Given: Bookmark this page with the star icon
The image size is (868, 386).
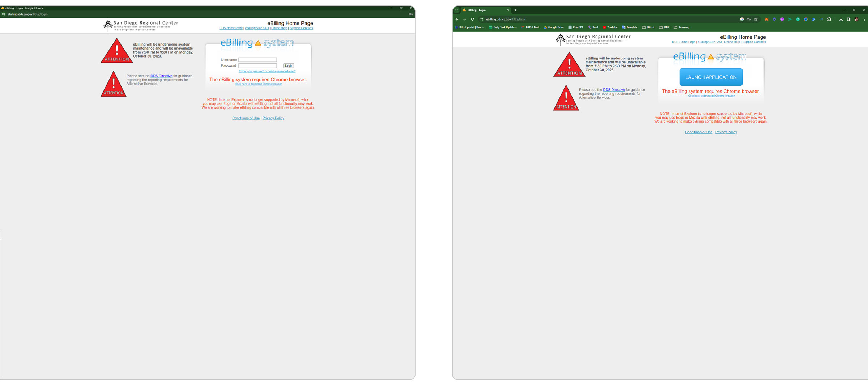Looking at the screenshot, I should tap(756, 19).
